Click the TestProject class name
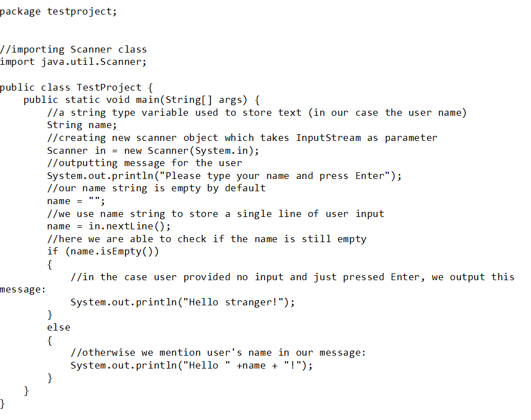The height and width of the screenshot is (420, 531). click(109, 88)
